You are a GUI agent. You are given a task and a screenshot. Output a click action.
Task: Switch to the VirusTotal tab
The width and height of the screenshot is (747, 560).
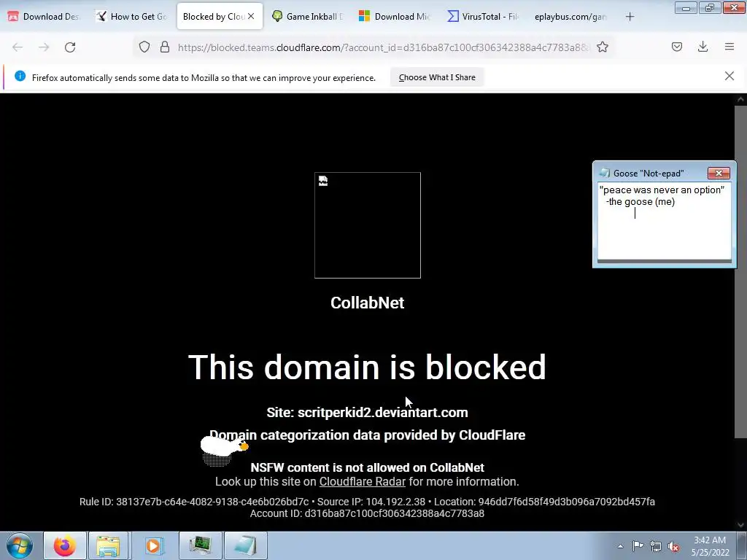[x=483, y=17]
